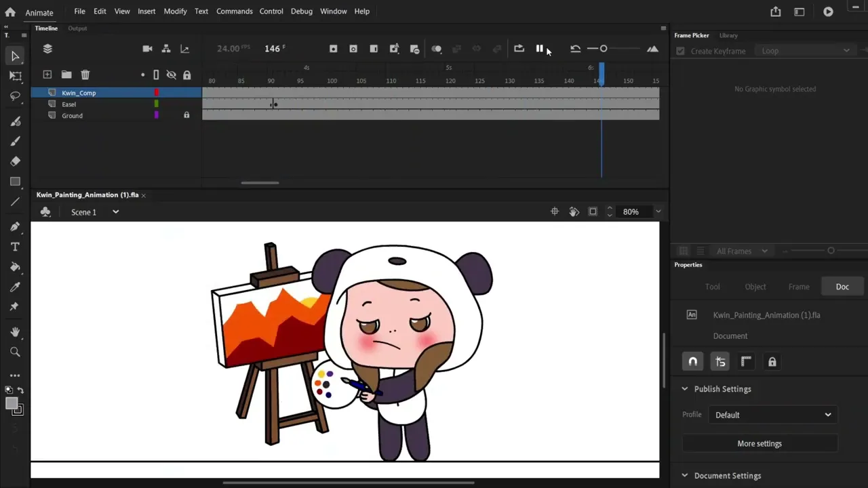Open the stage zoom percentage dropdown
868x488 pixels.
657,211
